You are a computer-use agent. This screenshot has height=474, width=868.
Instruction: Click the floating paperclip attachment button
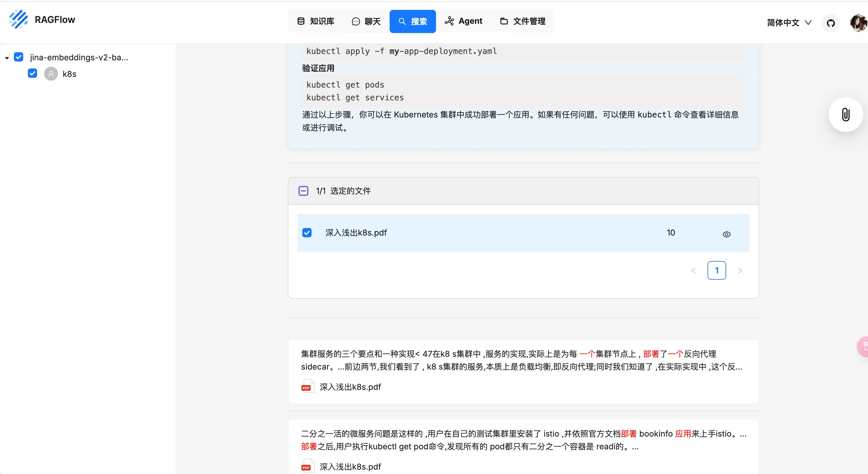[x=845, y=115]
